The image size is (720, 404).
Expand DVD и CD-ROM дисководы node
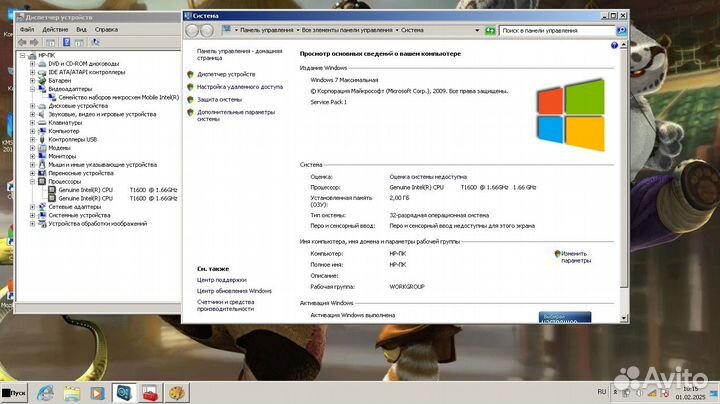33,64
